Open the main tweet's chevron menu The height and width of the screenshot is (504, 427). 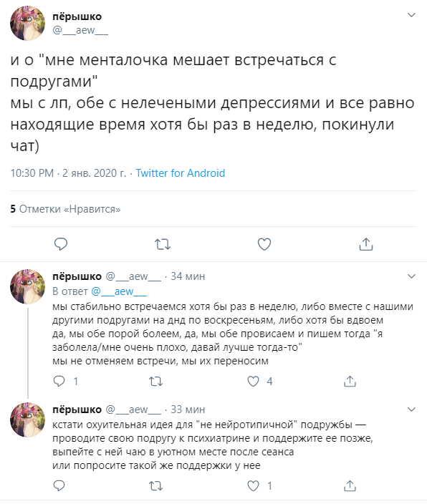pos(411,15)
